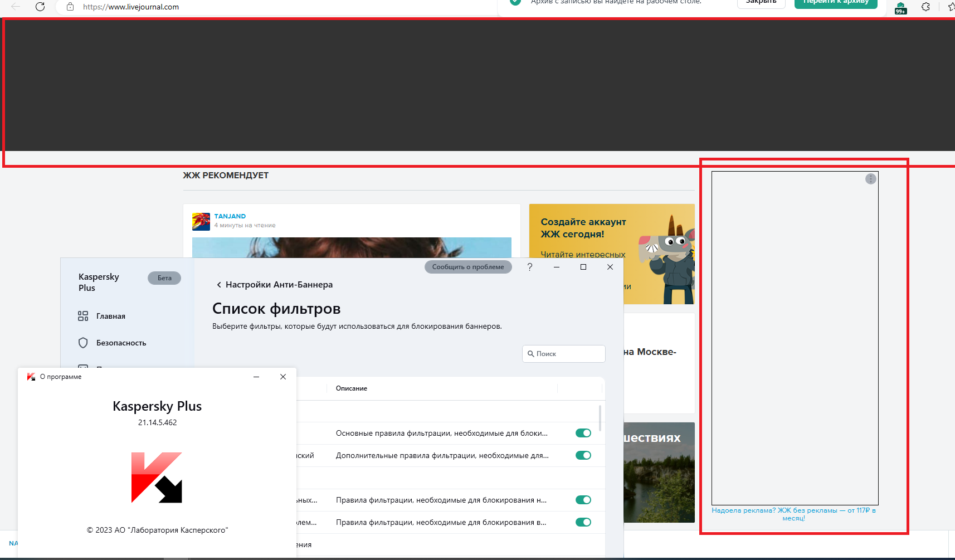
Task: Toggle the Основные правила фильтрации filter
Action: [x=583, y=433]
